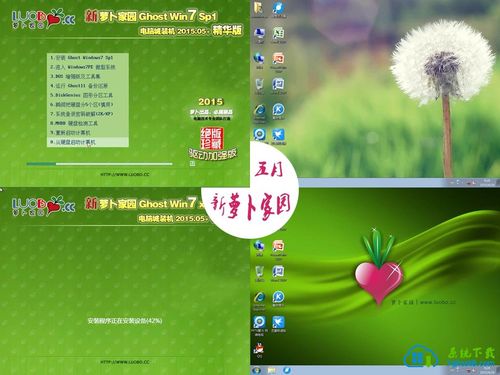Click the 绝版珍藏 red seal badge
500x375 pixels.
(212, 138)
